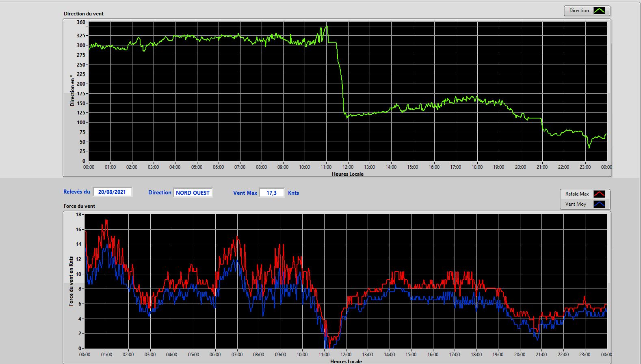Select the Rafale Max legend label
Image resolution: width=641 pixels, height=364 pixels.
pos(577,194)
